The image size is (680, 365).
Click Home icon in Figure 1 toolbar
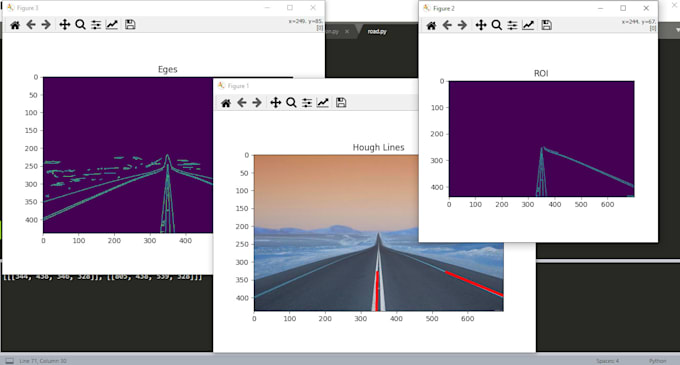coord(226,103)
